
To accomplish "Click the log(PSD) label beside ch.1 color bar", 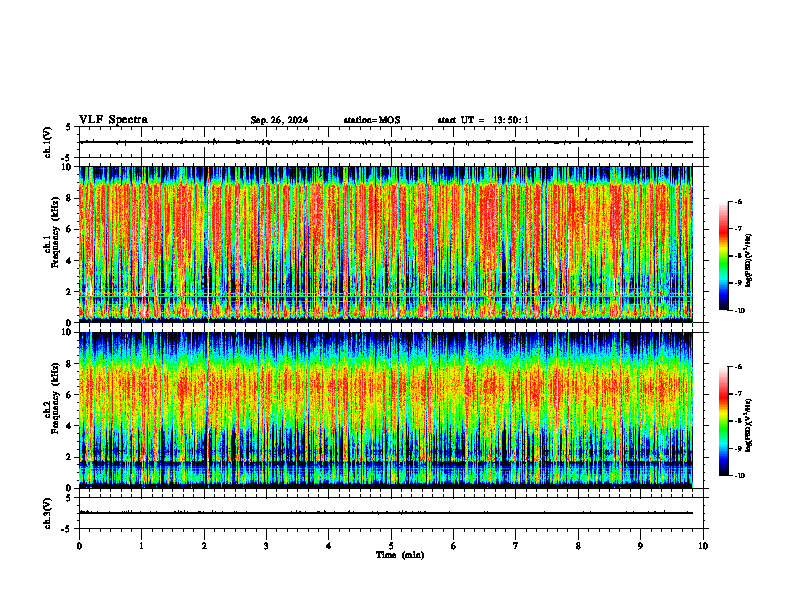I will 748,261.
